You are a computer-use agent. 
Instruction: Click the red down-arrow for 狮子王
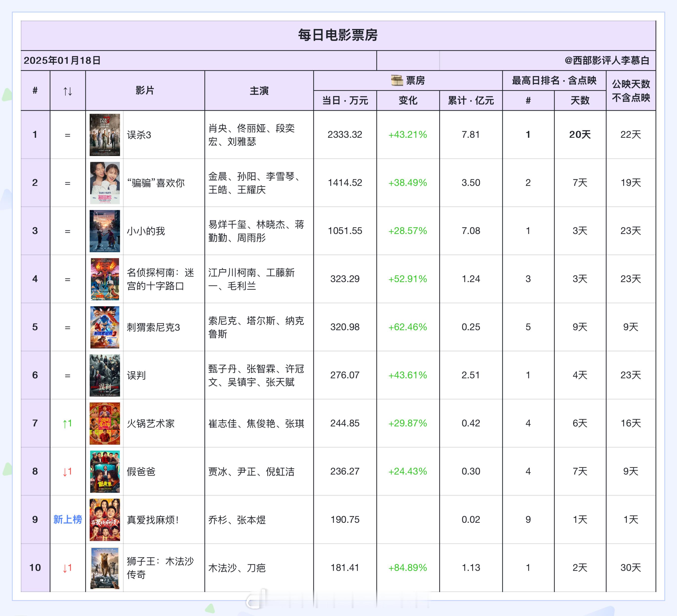(x=67, y=568)
